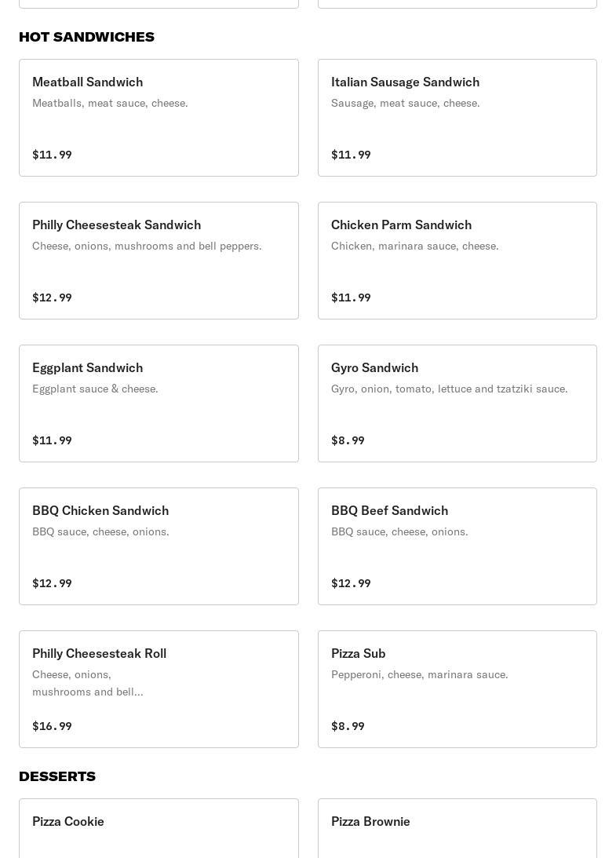Choose the Philly Cheesesteak Roll item
The height and width of the screenshot is (858, 616).
click(x=159, y=689)
